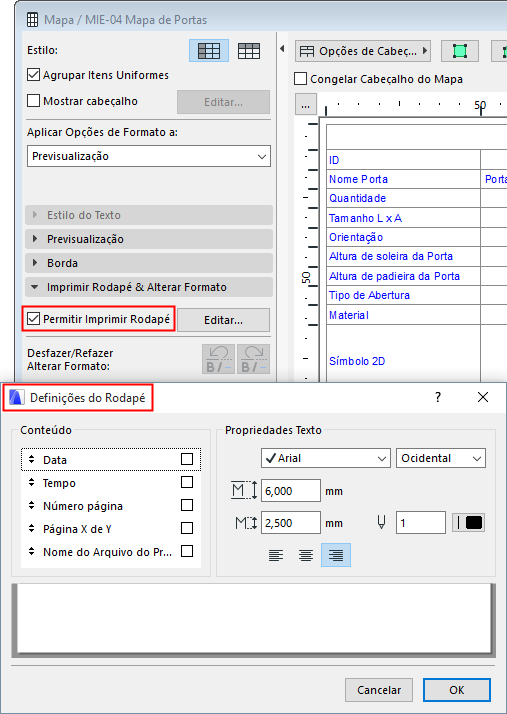Click the help question mark in Rodapé dialog

tap(438, 397)
